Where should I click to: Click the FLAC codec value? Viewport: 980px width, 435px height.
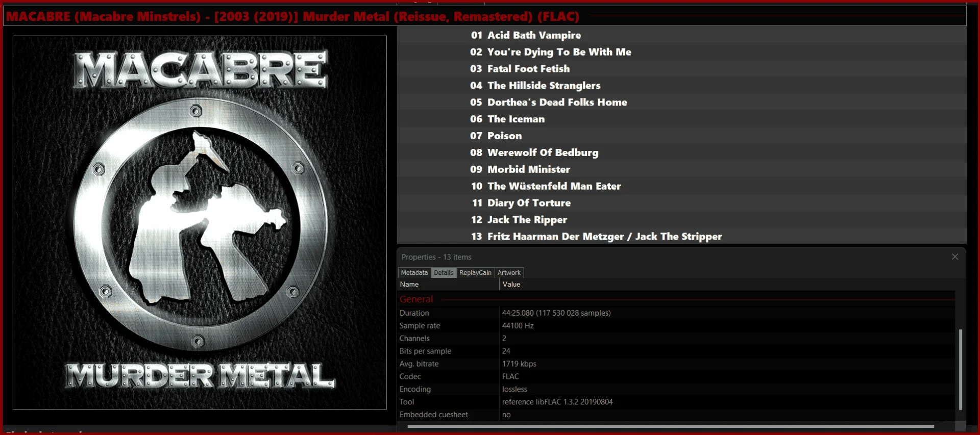(x=510, y=377)
